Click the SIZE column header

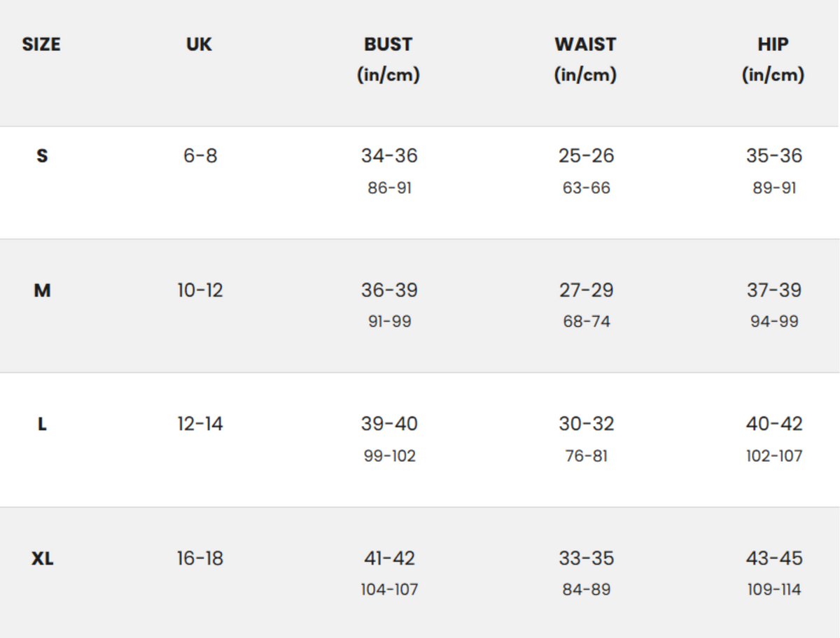(41, 45)
